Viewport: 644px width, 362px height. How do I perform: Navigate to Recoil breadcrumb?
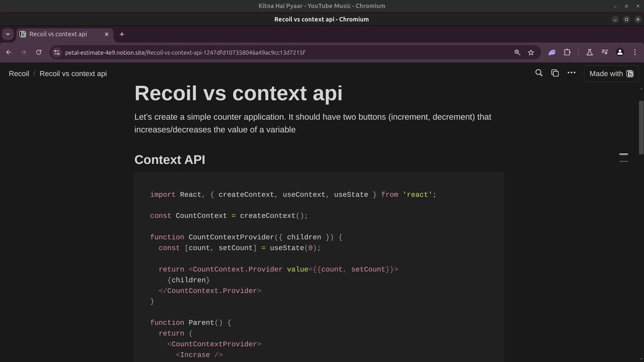pos(19,73)
